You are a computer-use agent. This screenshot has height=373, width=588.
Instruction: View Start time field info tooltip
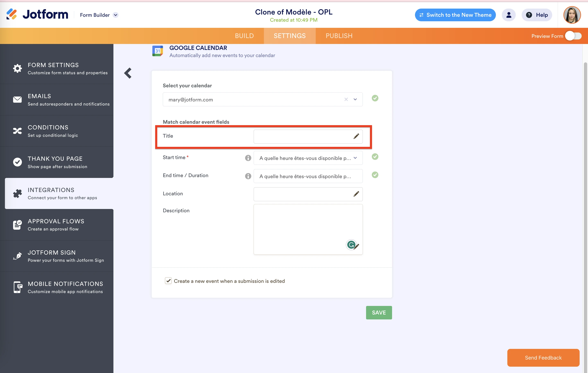point(248,158)
